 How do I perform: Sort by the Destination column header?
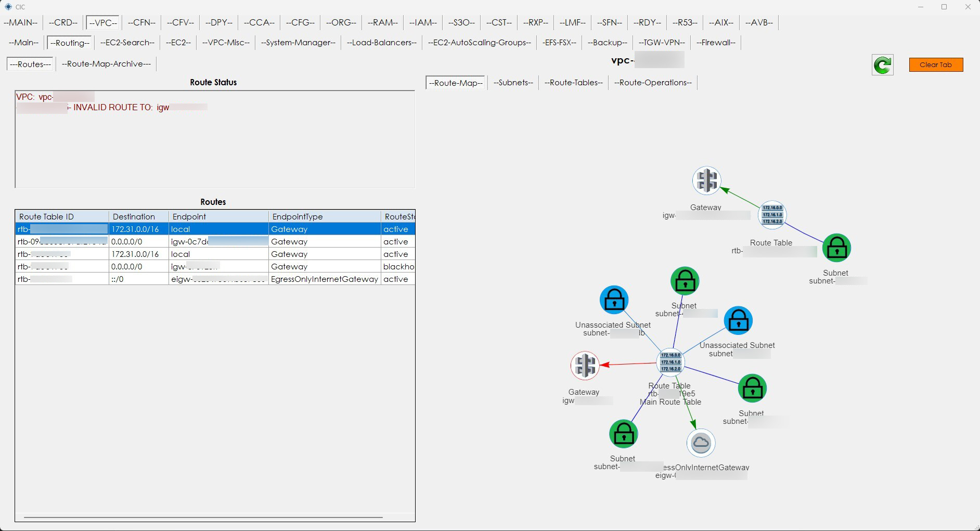[134, 216]
